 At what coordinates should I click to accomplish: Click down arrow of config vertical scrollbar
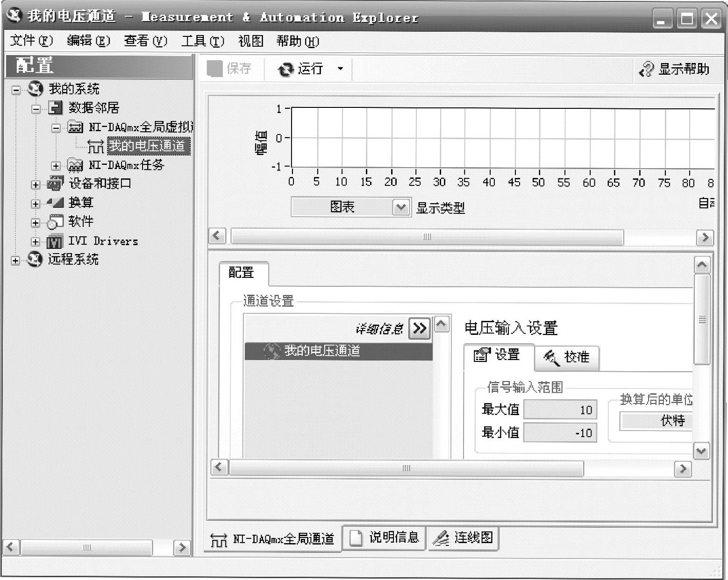pyautogui.click(x=702, y=451)
